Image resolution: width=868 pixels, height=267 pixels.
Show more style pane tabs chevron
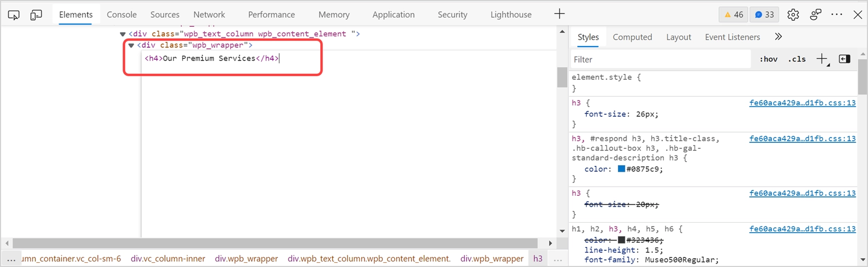coord(778,37)
